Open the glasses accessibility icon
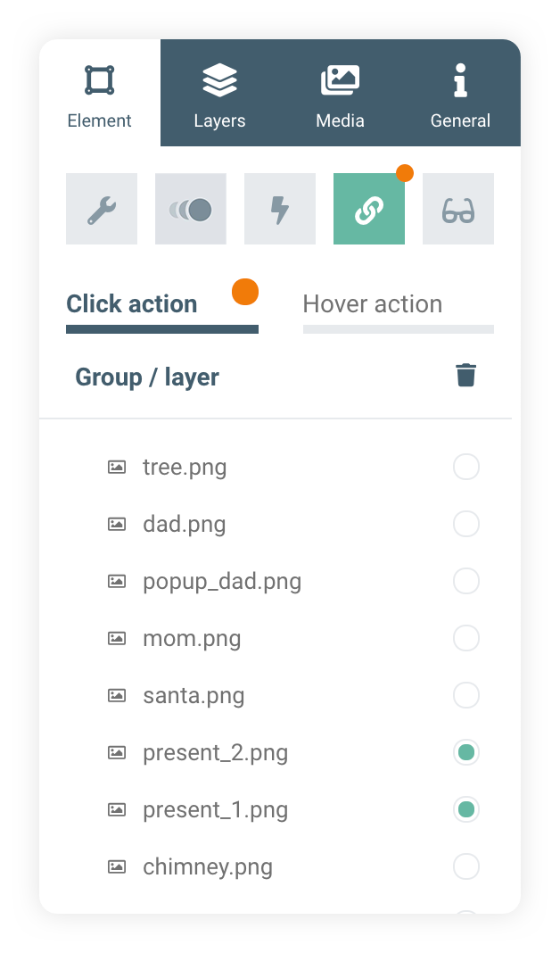 pos(458,209)
